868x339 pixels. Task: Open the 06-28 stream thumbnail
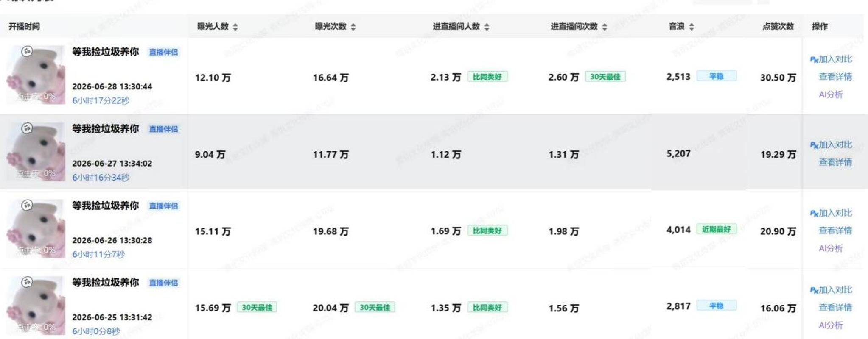pyautogui.click(x=36, y=75)
